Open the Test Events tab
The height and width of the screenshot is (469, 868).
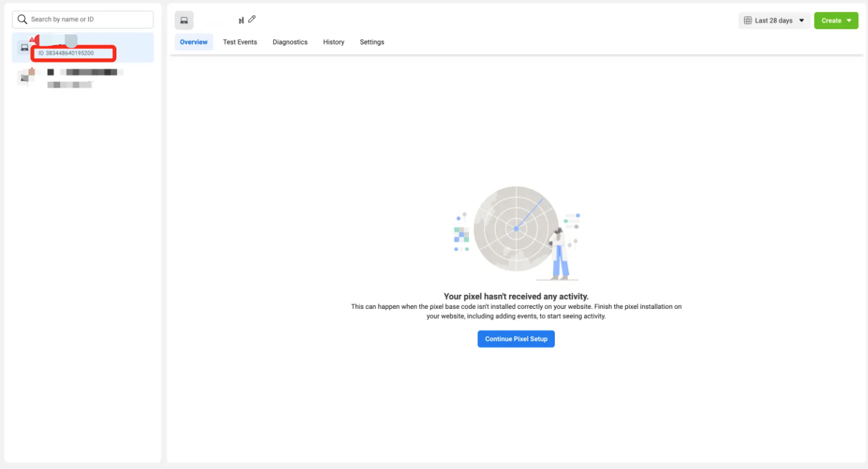[240, 42]
